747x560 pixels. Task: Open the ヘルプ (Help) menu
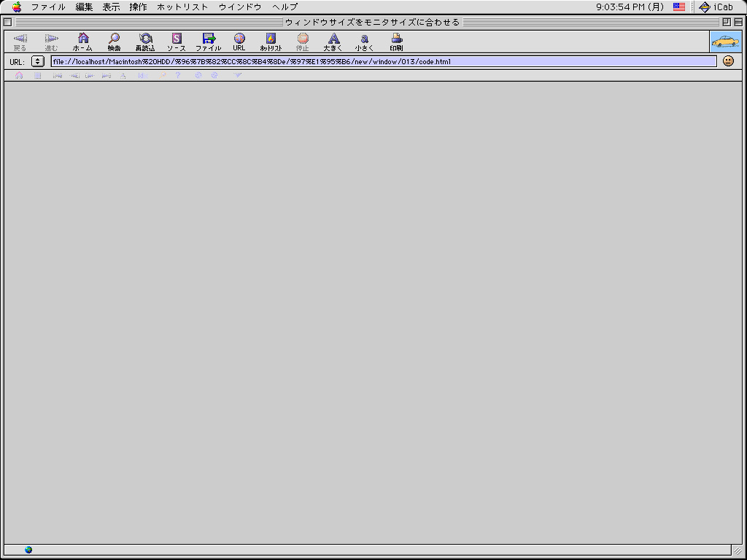pyautogui.click(x=285, y=7)
